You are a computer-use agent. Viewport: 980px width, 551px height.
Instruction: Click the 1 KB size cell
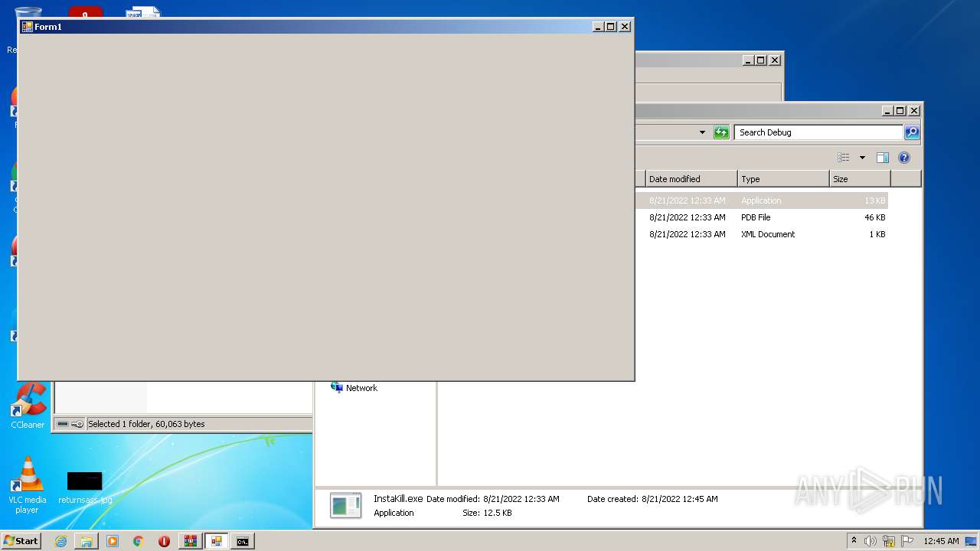[877, 234]
